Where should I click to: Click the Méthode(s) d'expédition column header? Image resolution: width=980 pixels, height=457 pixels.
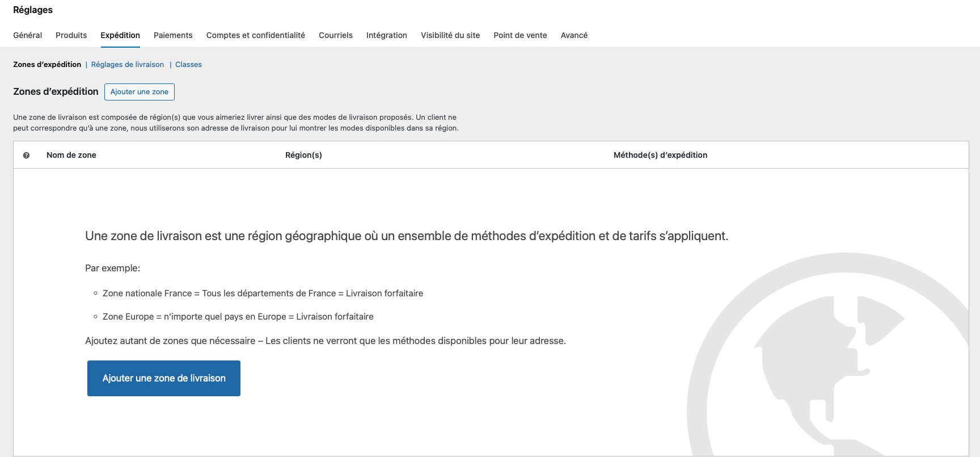tap(660, 155)
